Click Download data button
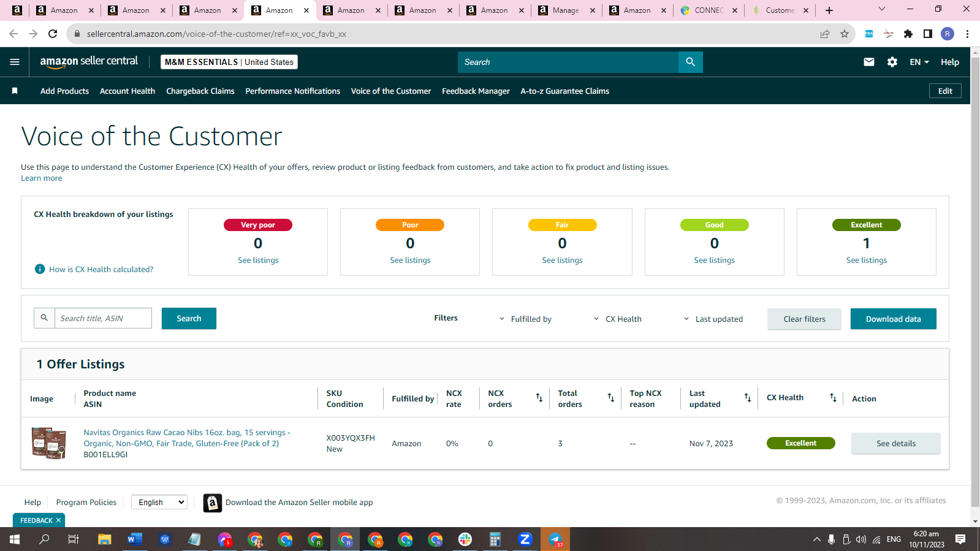 click(893, 319)
